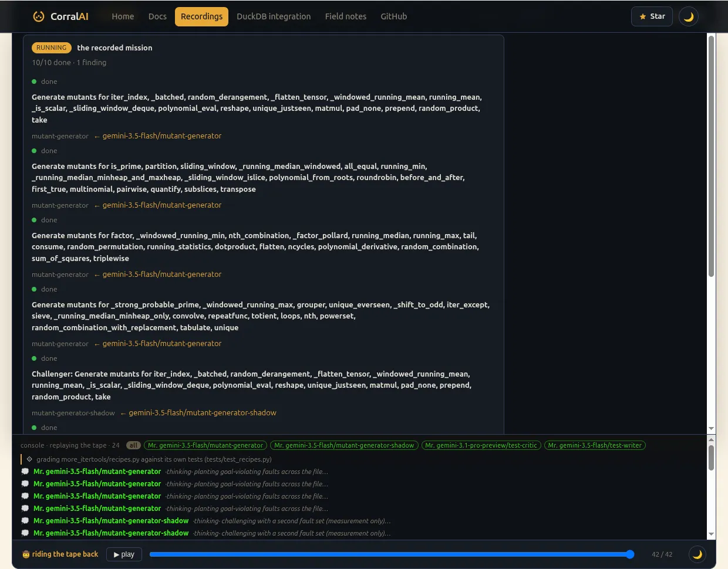Image resolution: width=728 pixels, height=569 pixels.
Task: Select the 'all' console filter chip
Action: (133, 445)
